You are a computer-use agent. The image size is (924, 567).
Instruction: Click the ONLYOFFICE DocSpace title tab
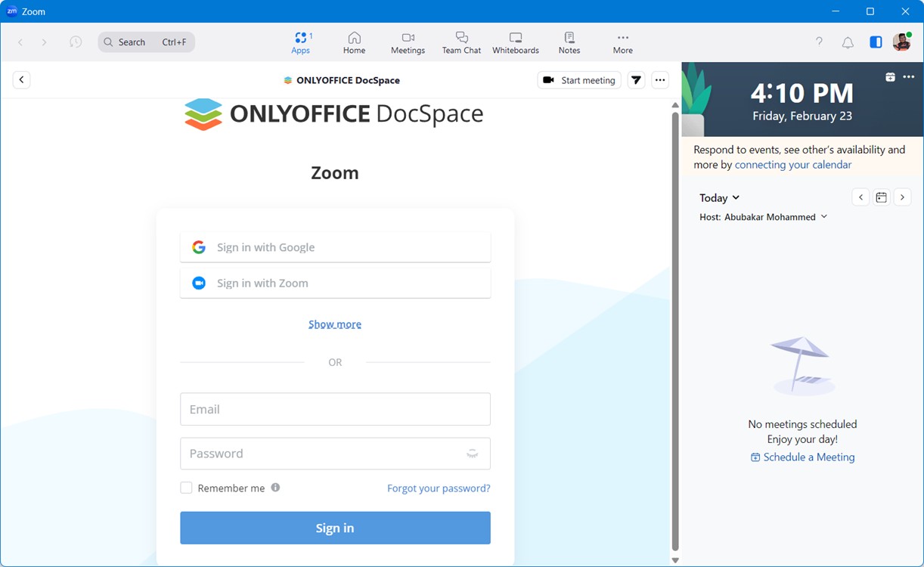pos(341,79)
